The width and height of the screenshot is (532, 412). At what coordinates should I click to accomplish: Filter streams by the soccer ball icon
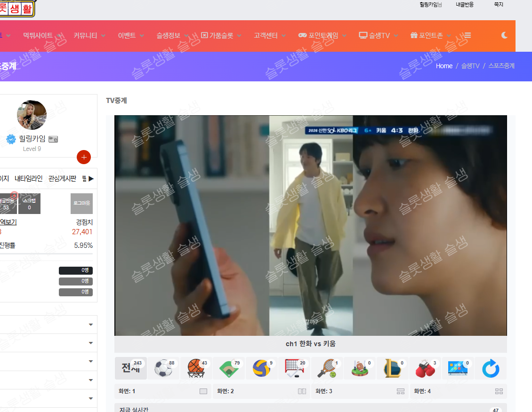pyautogui.click(x=163, y=368)
